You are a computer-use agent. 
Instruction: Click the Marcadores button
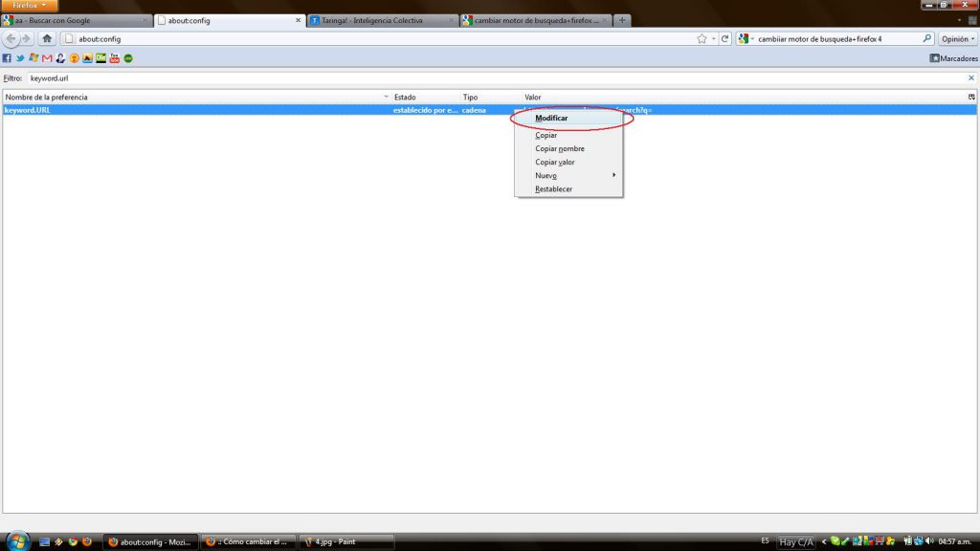[x=953, y=58]
